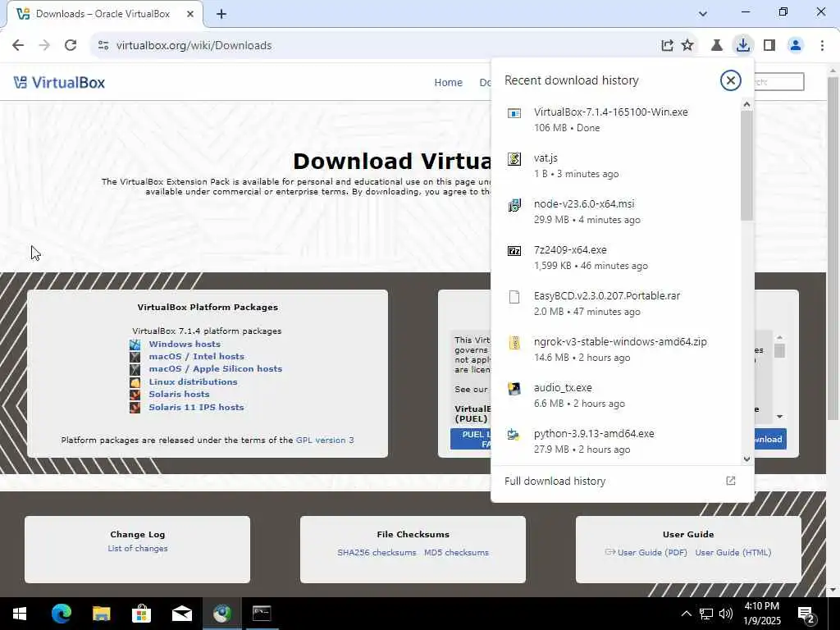Open Mail app from taskbar
The height and width of the screenshot is (630, 840).
tap(181, 614)
